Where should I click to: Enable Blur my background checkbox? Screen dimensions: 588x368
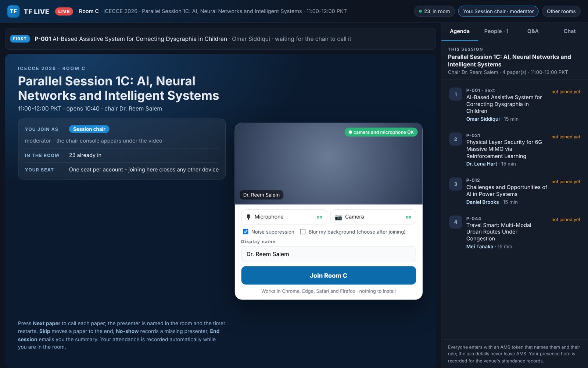click(x=303, y=232)
